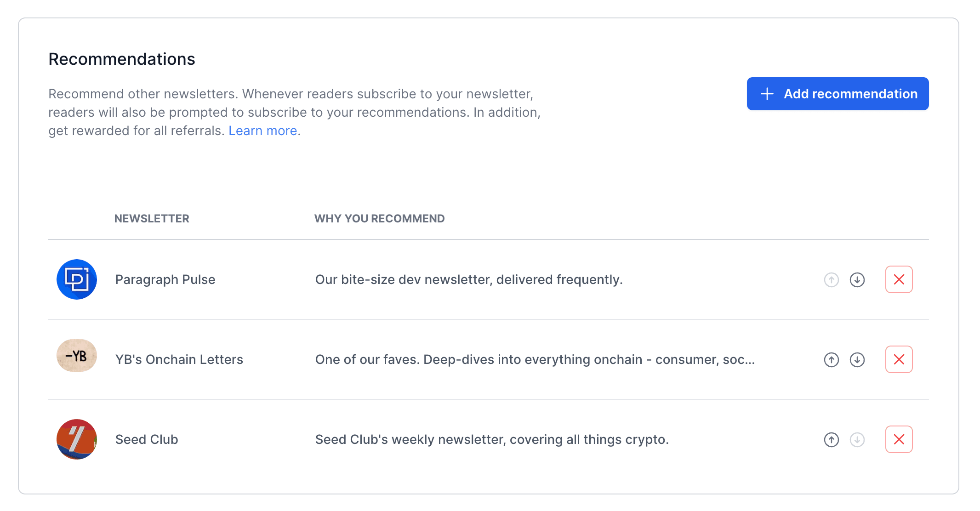
Task: Select the Seed Club newsletter name
Action: coord(146,439)
